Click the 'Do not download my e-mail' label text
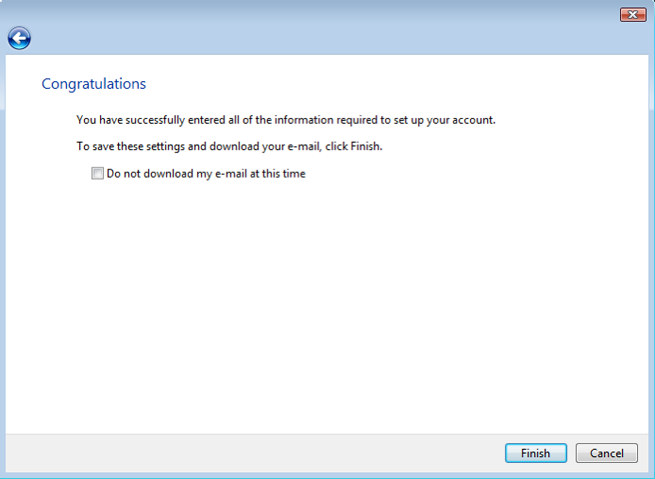The width and height of the screenshot is (655, 479). pos(205,173)
